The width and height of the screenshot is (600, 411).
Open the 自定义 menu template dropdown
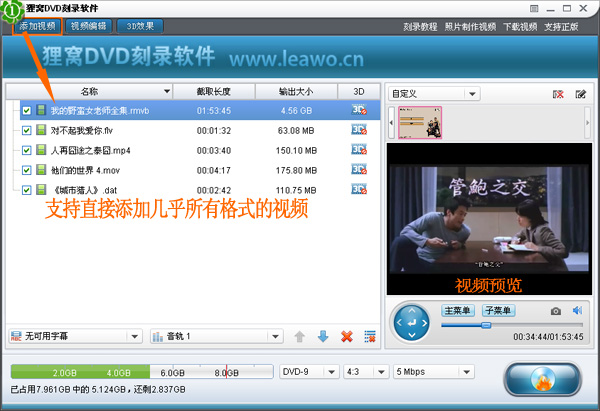click(434, 94)
